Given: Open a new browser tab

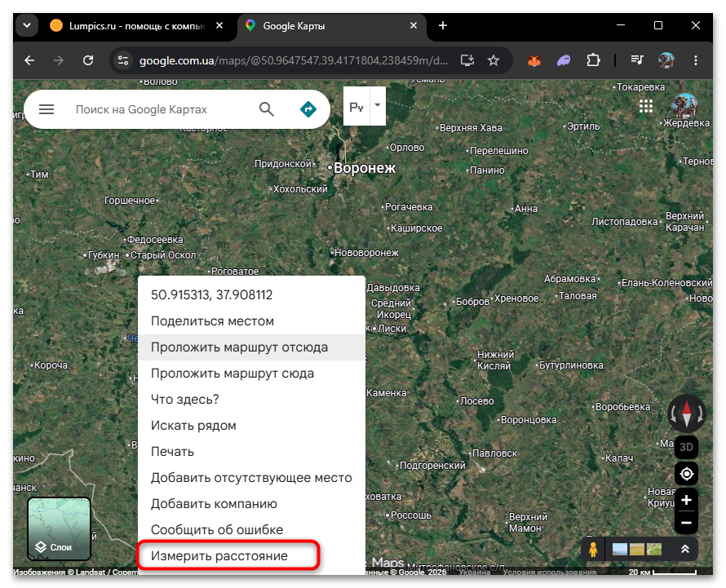Looking at the screenshot, I should [443, 25].
